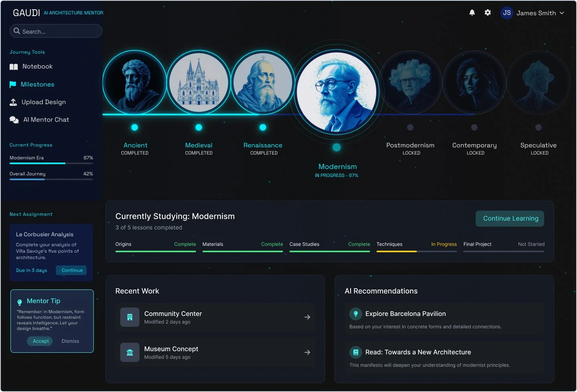Screen dimensions: 577x392
Task: Open Community Center via its arrow
Action: coord(307,317)
